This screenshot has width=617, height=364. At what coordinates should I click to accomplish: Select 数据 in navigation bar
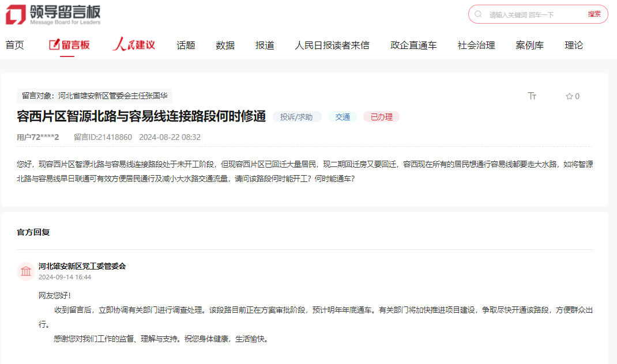click(x=225, y=45)
